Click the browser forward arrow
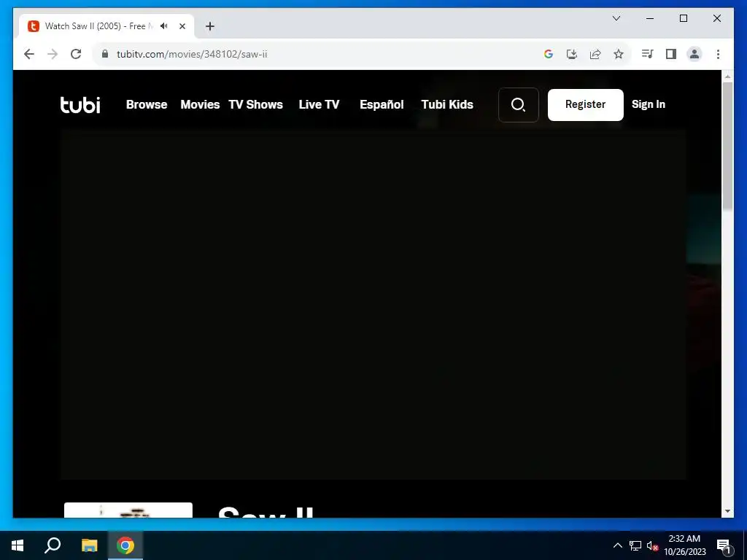Viewport: 747px width, 560px height. coord(53,54)
